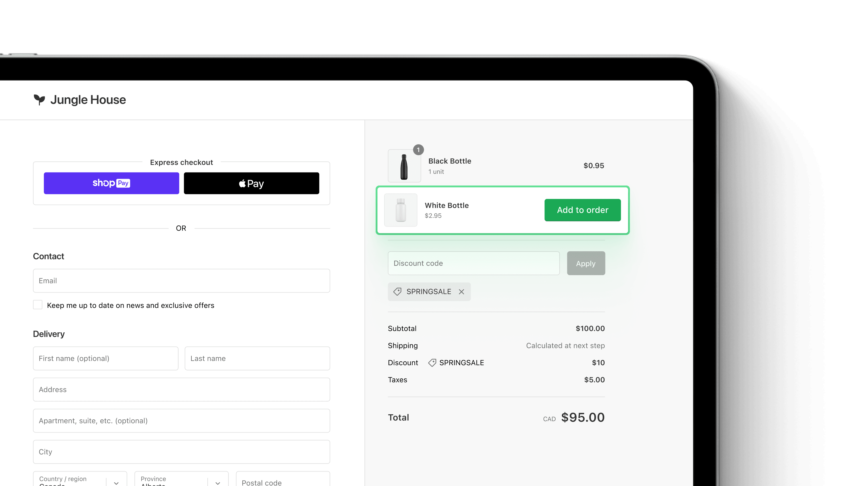
Task: Pay with the Shop Pay button
Action: tap(111, 183)
